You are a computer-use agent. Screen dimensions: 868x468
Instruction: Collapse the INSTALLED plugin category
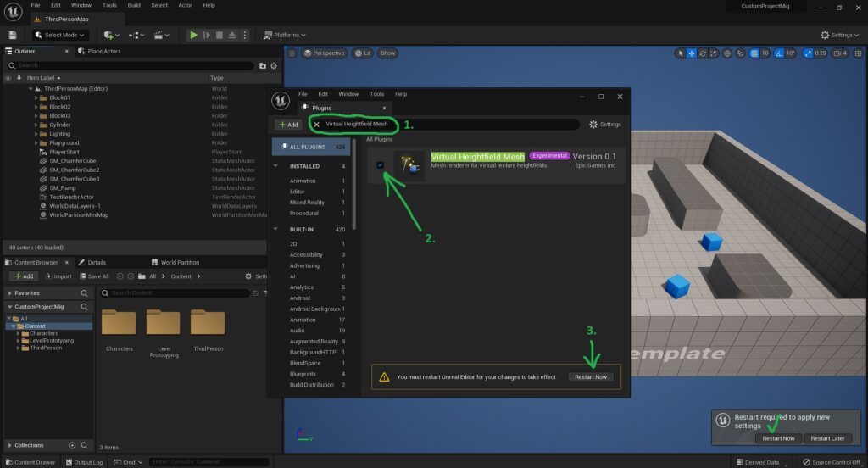[275, 165]
